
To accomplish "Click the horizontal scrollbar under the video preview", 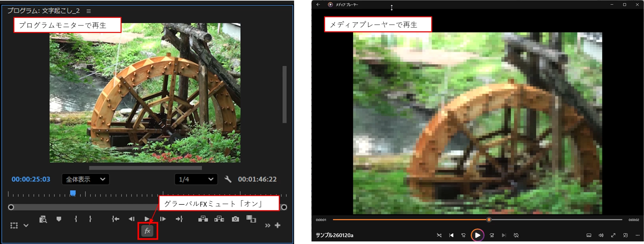I will point(145,168).
